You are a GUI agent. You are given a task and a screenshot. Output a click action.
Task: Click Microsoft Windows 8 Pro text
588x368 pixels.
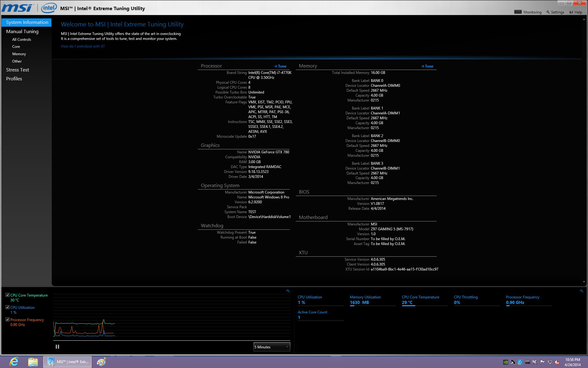269,197
